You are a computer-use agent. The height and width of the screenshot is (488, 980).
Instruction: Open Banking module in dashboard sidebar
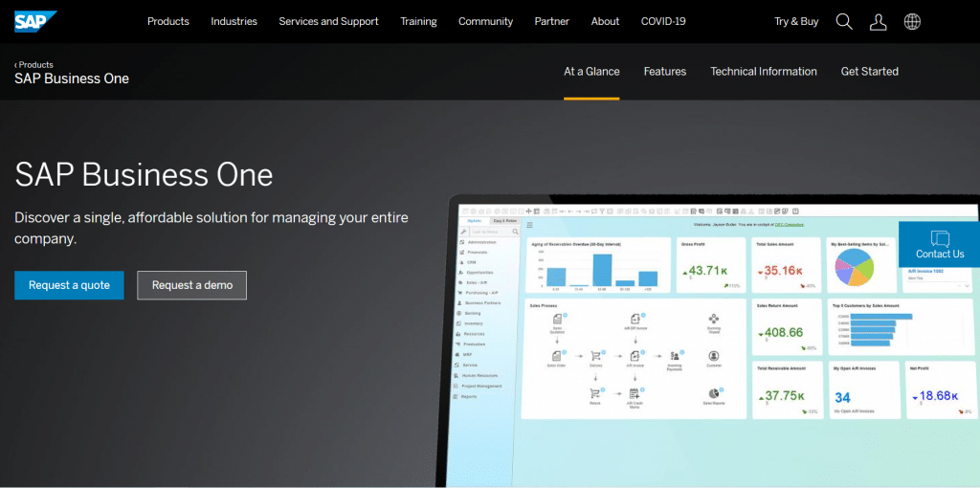tap(473, 313)
